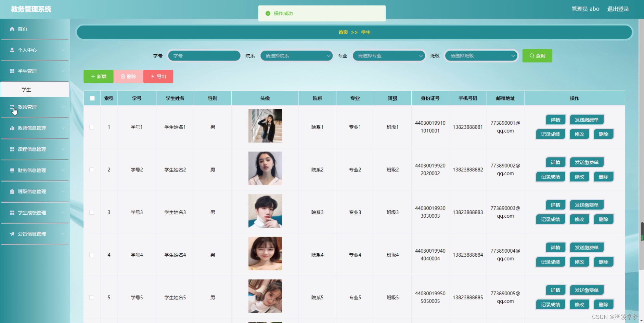Select the 教师管理 list icon
The image size is (644, 323).
point(12,107)
